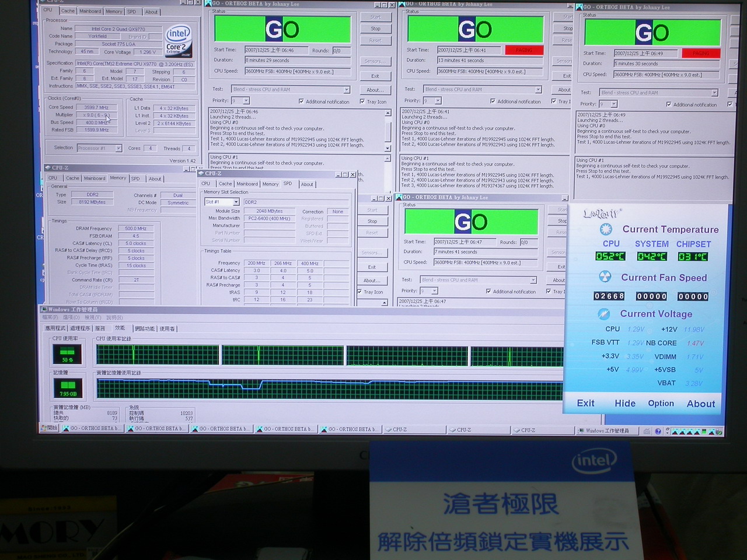Switch to the third GO - ORTHOS BETA taskbar item
Viewport: 747px width, 560px height.
click(222, 429)
